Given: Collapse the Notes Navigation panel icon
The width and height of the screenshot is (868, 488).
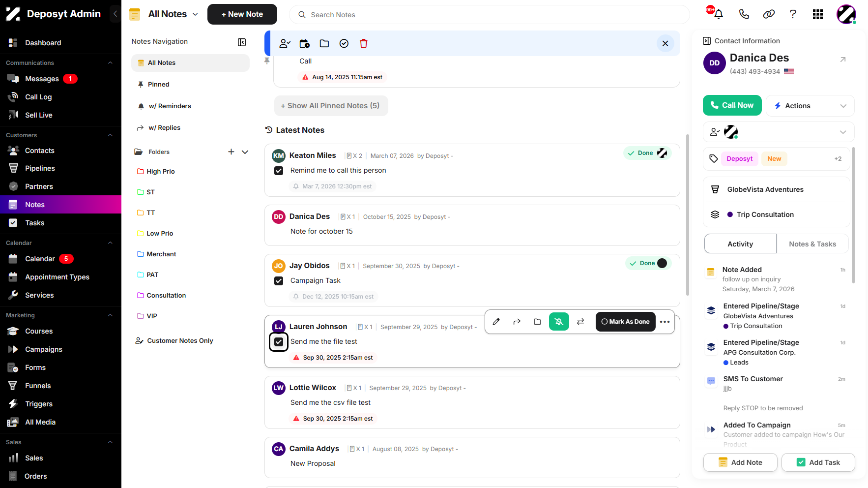Looking at the screenshot, I should [x=242, y=42].
